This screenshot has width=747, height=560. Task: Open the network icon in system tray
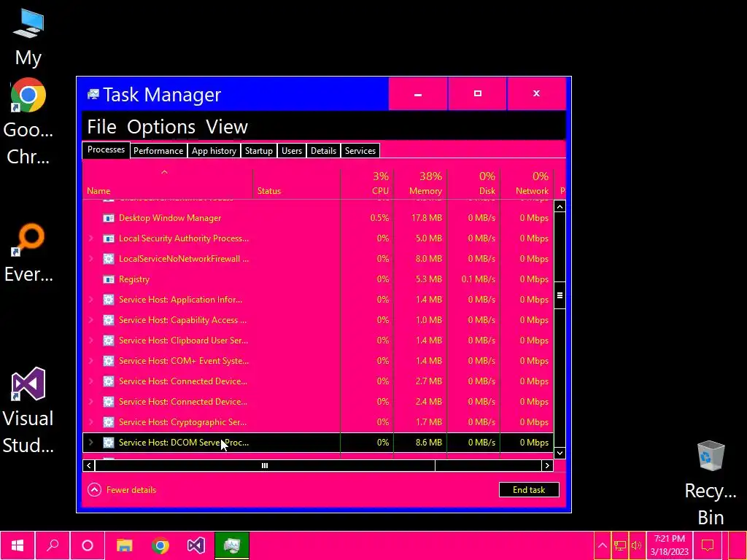[619, 545]
